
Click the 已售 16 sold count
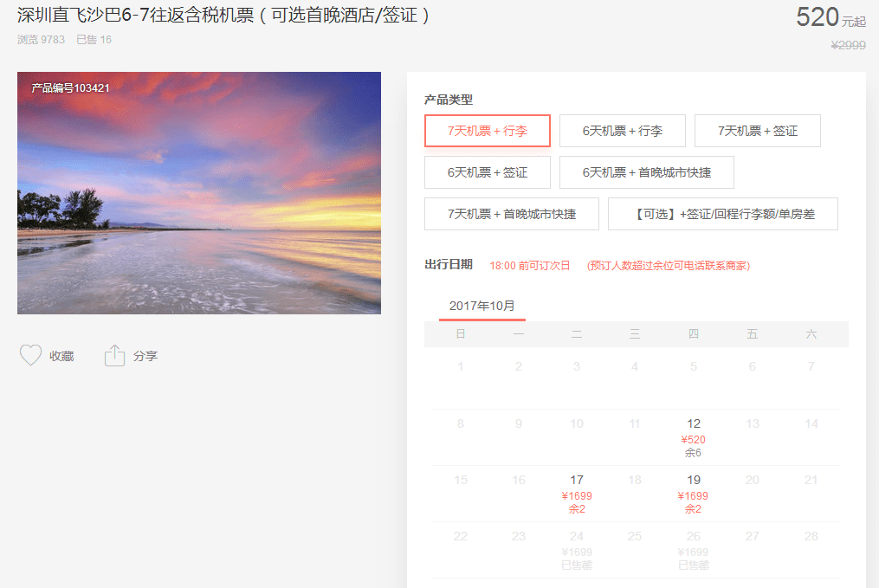pos(94,40)
